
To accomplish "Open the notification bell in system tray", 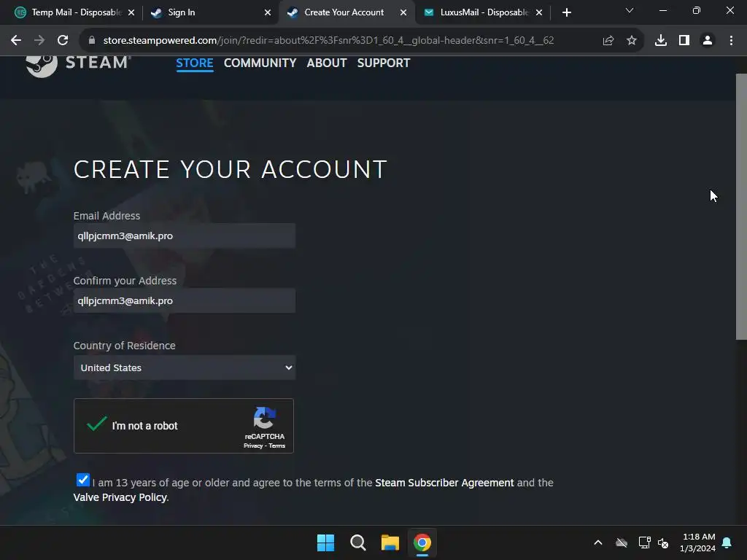I will pyautogui.click(x=727, y=542).
